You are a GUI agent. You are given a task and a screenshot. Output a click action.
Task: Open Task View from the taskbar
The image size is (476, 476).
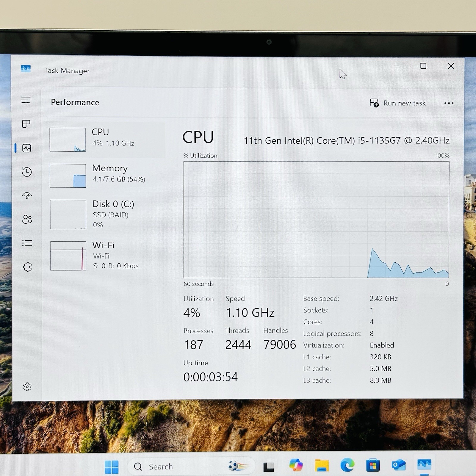(x=269, y=466)
